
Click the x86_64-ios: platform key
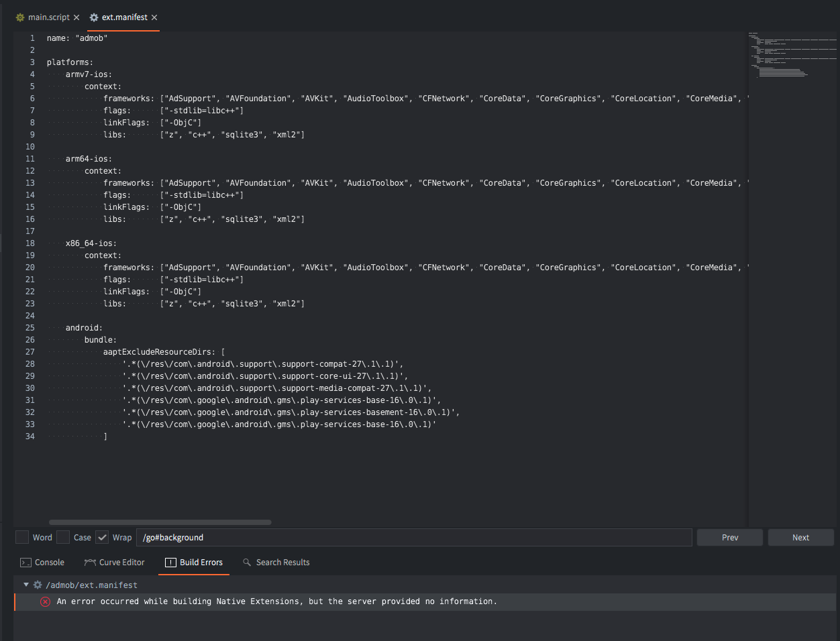(91, 243)
